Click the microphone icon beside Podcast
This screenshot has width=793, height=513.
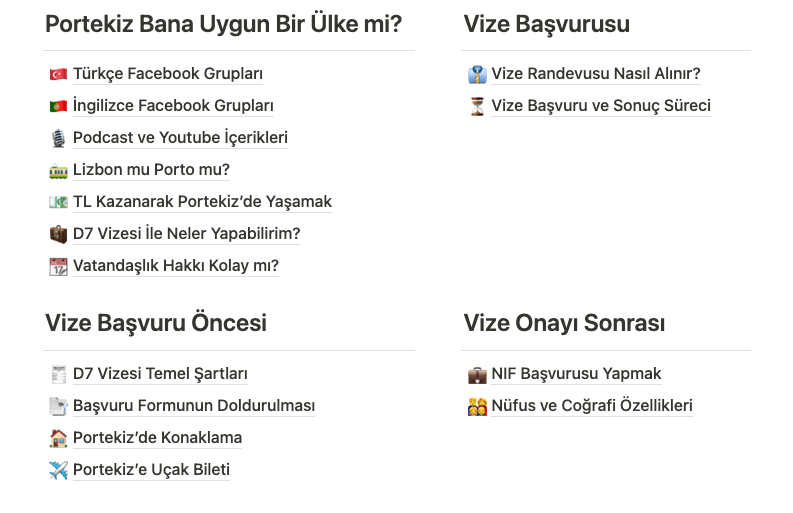coord(58,138)
